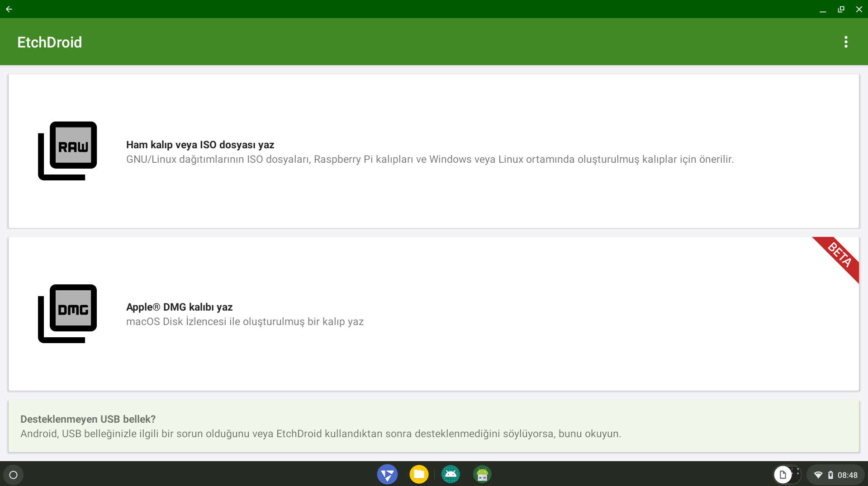
Task: Click the red BETA ribbon
Action: tap(840, 256)
